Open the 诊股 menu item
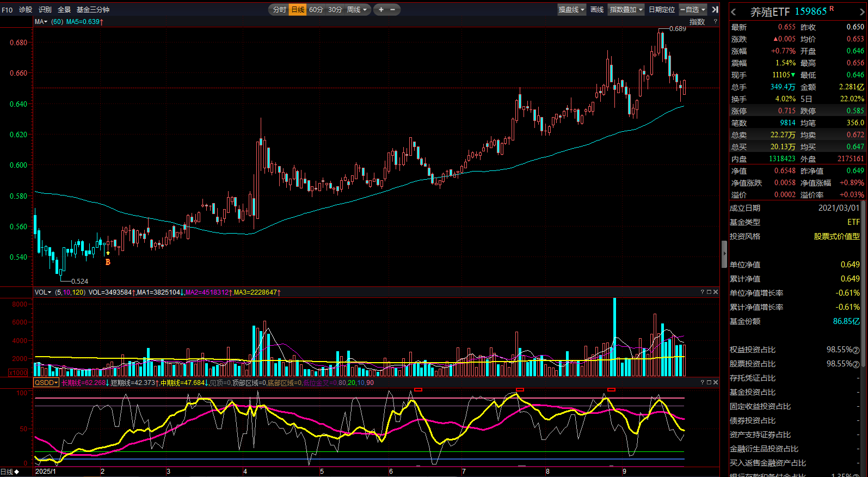The image size is (868, 477). click(x=26, y=10)
